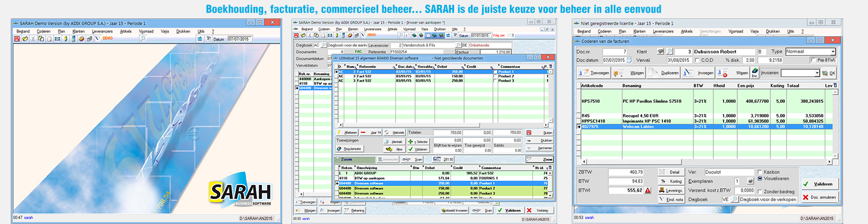Click the printer icon beside Exemplaren
Viewport: 868px width, 224px height.
(x=750, y=181)
